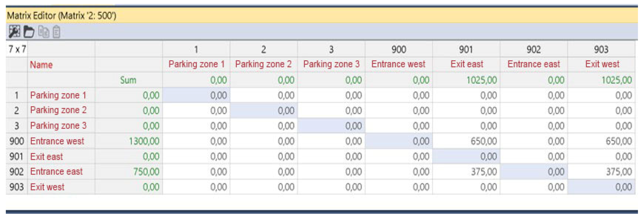The image size is (644, 220).
Task: Click the 1025,00 column sum under Exit east
Action: 482,80
